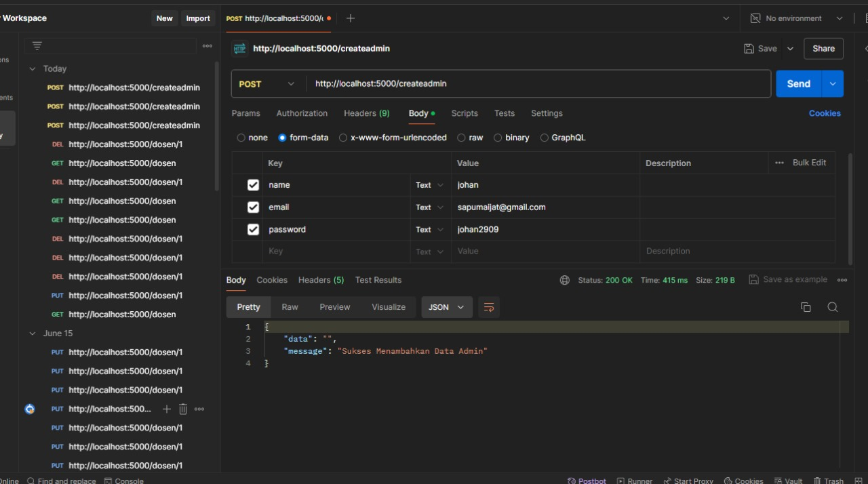Switch to the Scripts tab
The height and width of the screenshot is (484, 868).
click(x=465, y=113)
